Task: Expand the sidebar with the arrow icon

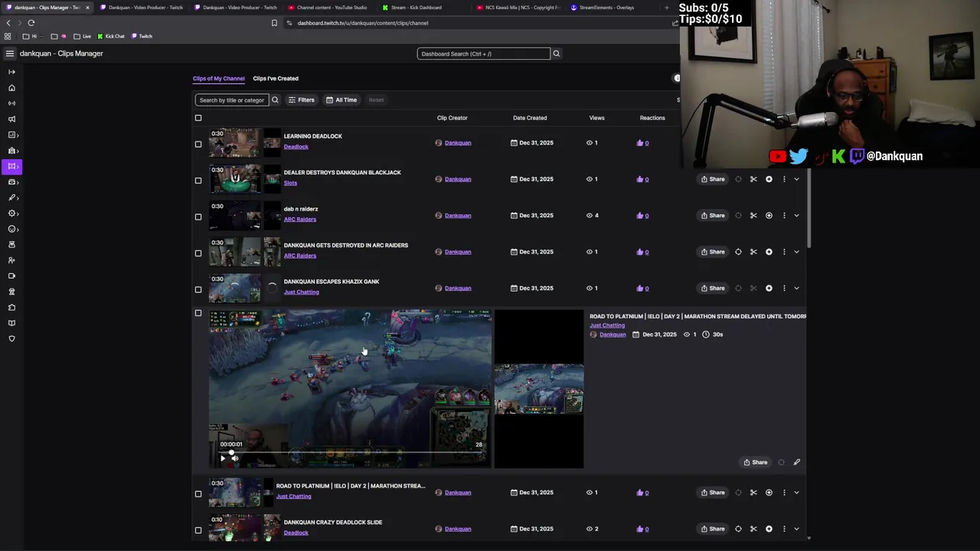Action: 11,72
